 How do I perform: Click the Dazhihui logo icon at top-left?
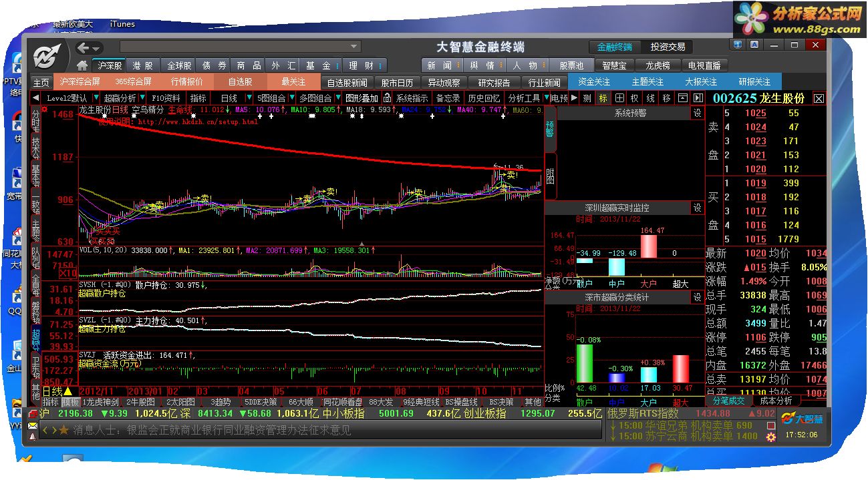(48, 55)
